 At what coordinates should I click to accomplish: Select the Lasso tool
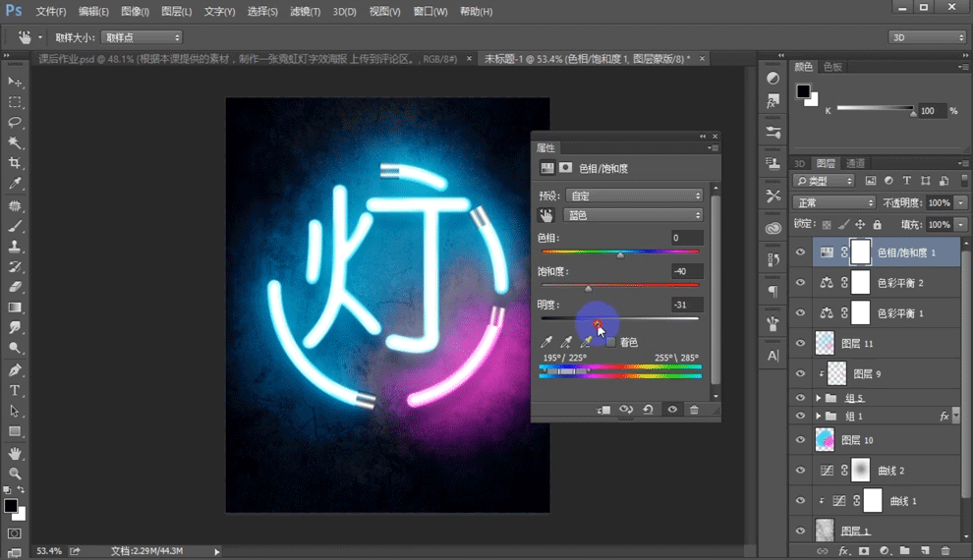15,123
